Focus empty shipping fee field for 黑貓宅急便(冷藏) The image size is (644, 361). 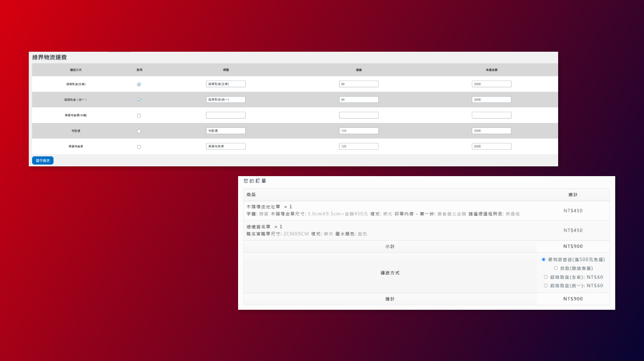359,115
